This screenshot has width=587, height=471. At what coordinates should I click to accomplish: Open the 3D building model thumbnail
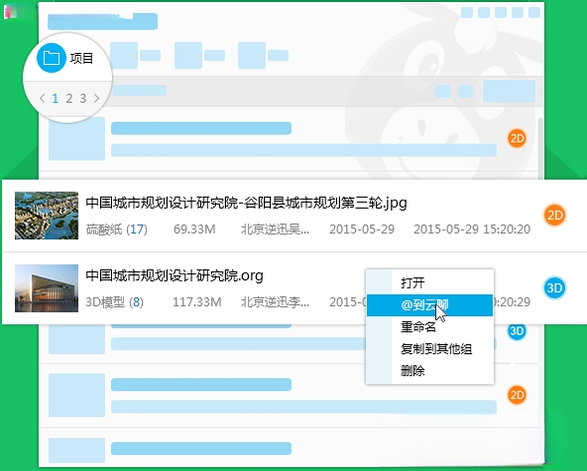(46, 288)
